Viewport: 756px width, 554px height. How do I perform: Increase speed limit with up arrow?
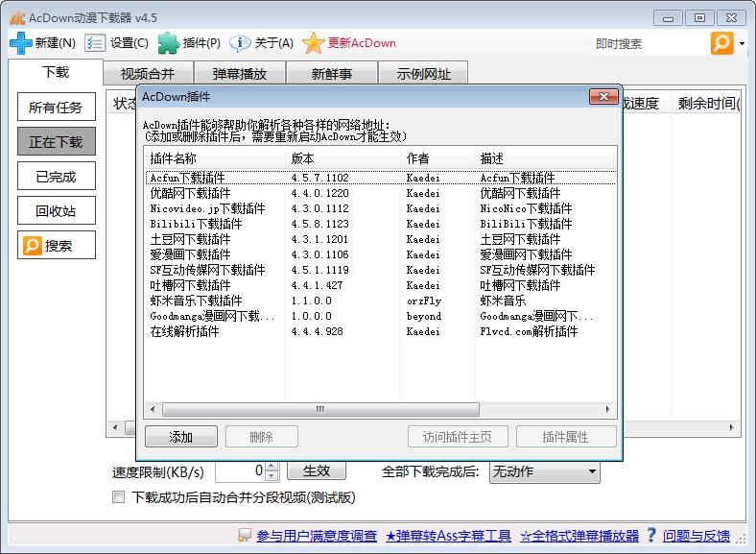point(272,467)
